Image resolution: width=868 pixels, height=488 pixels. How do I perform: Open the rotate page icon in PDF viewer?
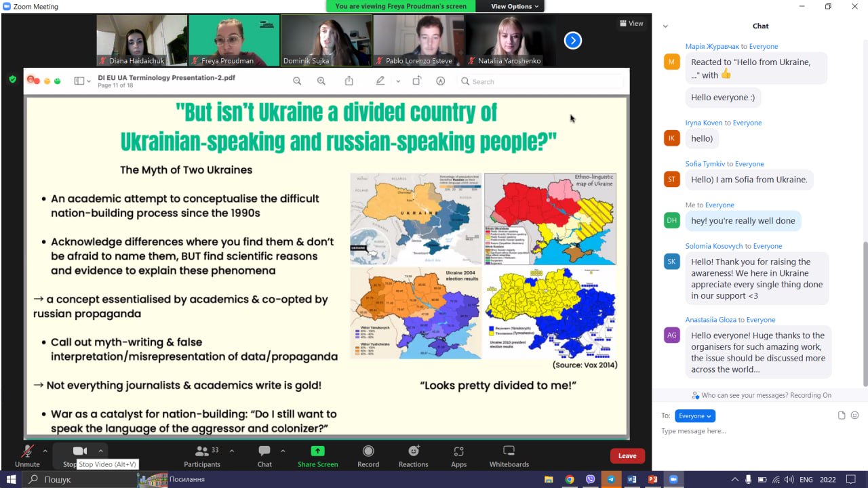pos(415,80)
